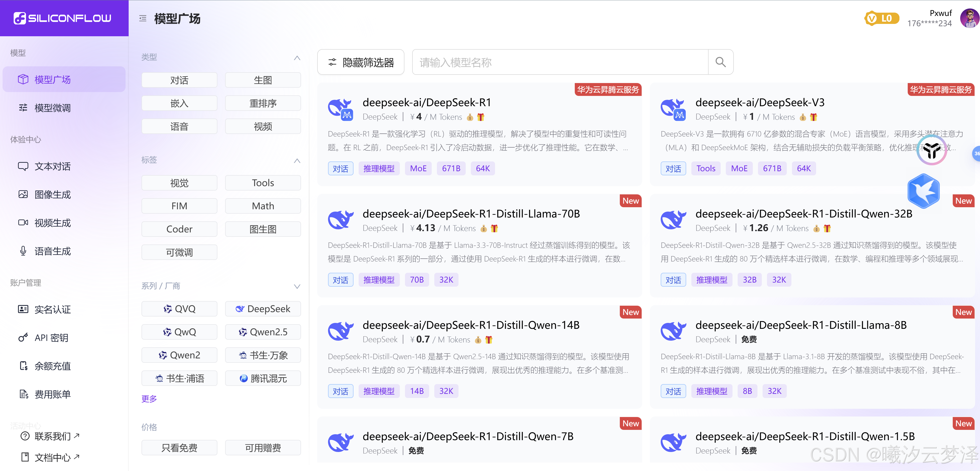Click the search magnifier icon
The height and width of the screenshot is (471, 980).
(x=720, y=62)
